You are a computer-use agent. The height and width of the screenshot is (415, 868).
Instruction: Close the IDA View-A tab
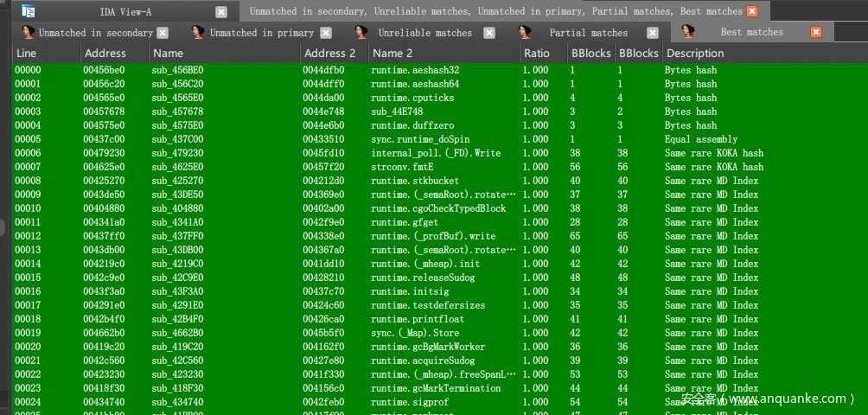(x=220, y=11)
